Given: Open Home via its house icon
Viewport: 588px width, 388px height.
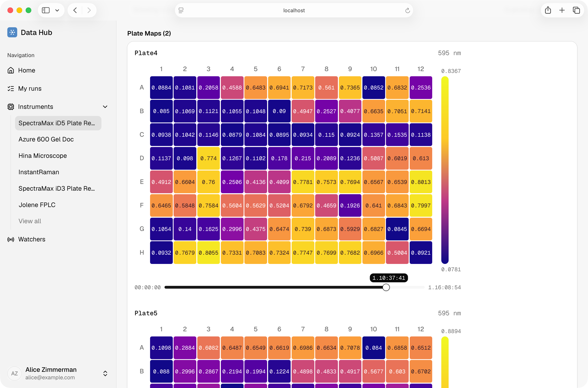Looking at the screenshot, I should (11, 70).
